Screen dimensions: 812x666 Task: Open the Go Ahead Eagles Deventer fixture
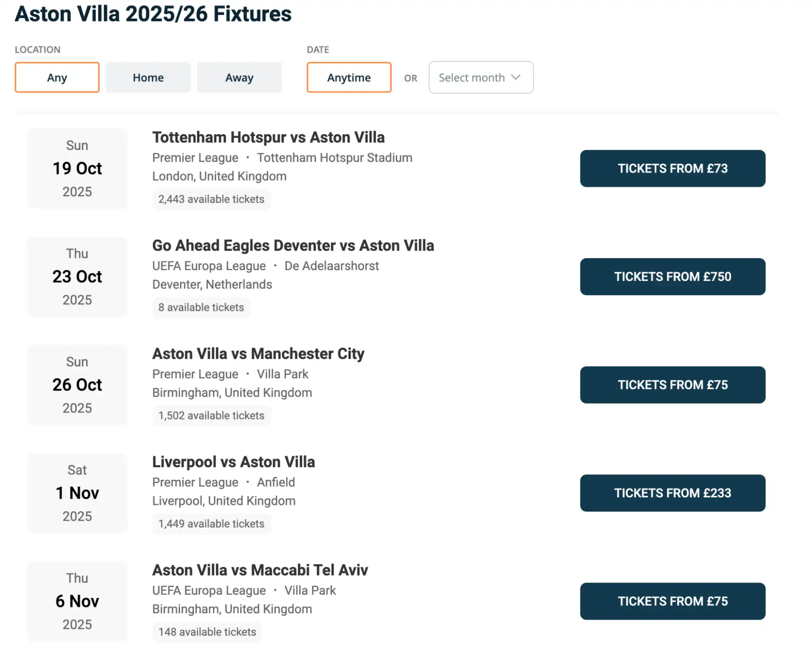(293, 245)
